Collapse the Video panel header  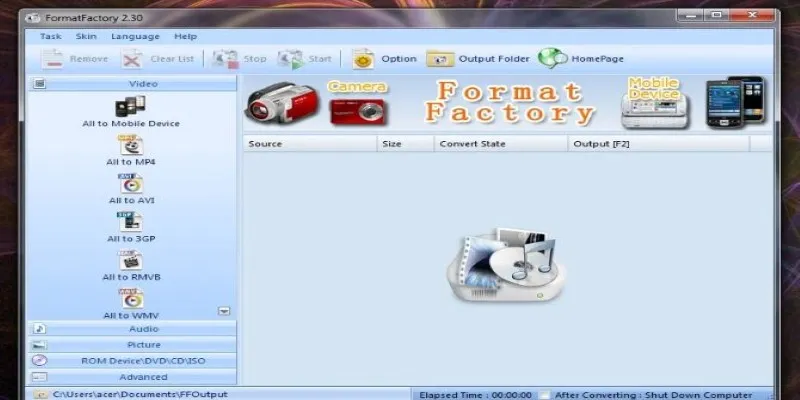pyautogui.click(x=133, y=84)
